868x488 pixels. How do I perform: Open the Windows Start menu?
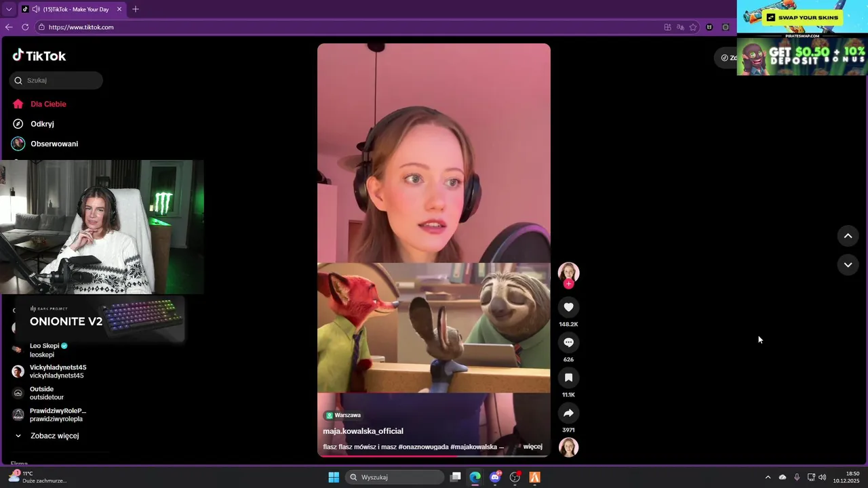pyautogui.click(x=334, y=477)
